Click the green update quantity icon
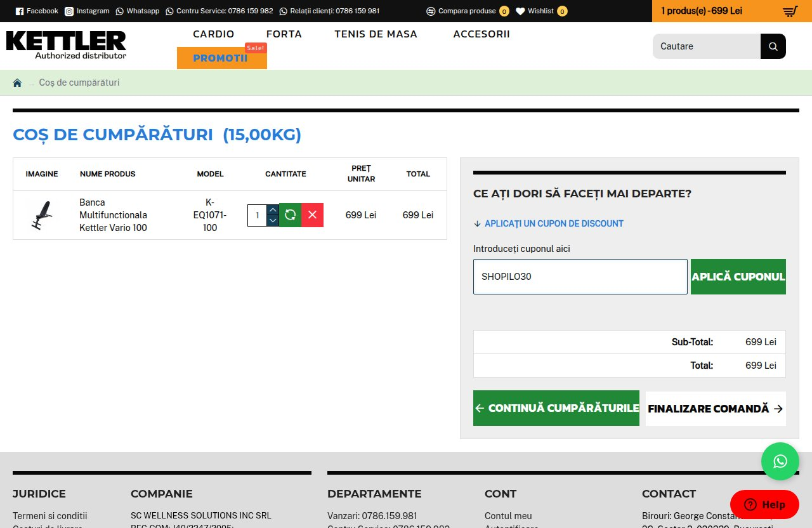Viewport: 812px width, 528px height. tap(291, 215)
